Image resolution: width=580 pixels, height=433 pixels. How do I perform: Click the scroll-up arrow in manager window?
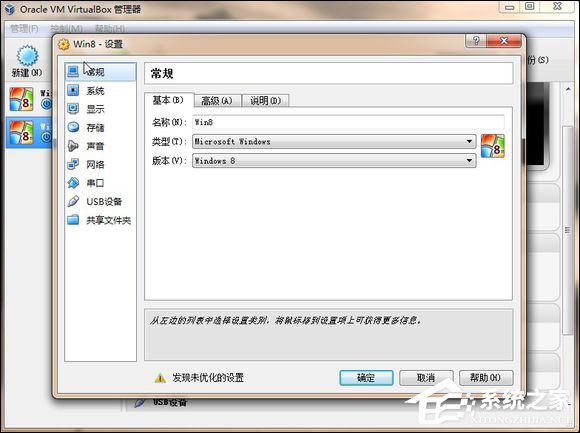[x=568, y=89]
